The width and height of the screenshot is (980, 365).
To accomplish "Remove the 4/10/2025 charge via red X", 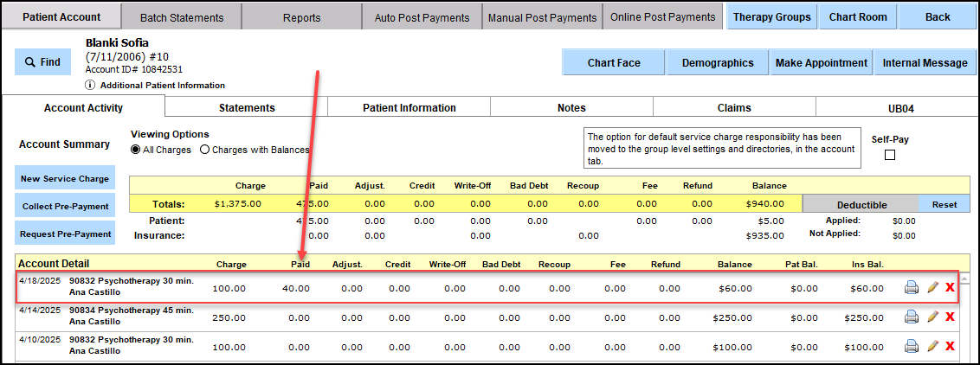I will coord(950,346).
